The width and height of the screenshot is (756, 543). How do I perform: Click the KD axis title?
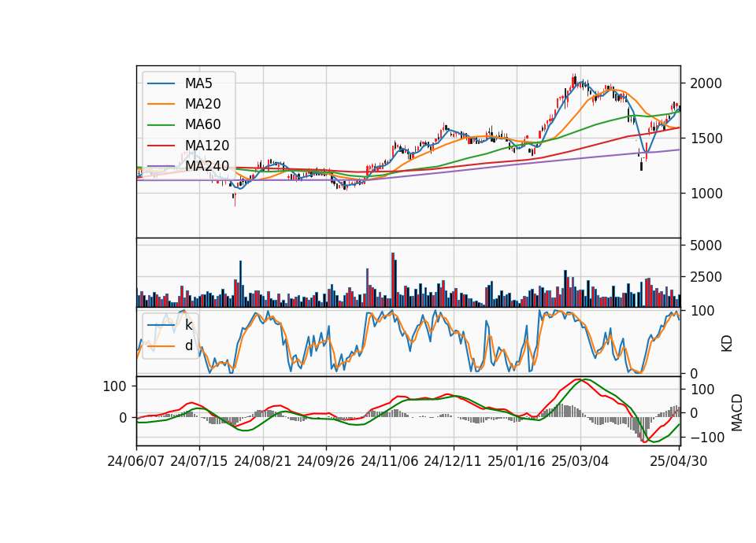click(x=727, y=343)
